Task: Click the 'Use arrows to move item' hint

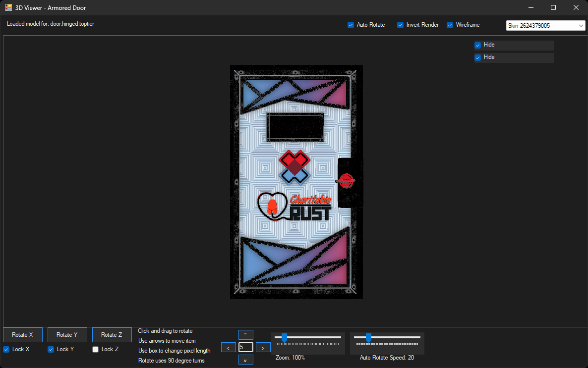Action: (167, 341)
